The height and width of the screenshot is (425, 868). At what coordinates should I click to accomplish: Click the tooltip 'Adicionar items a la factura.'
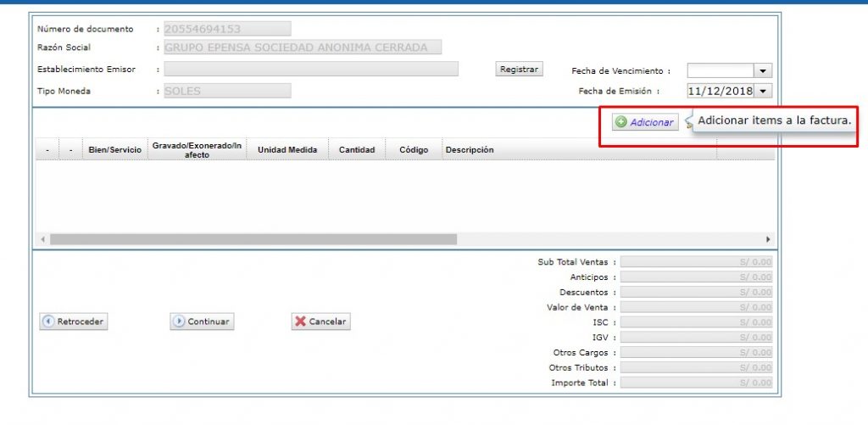[774, 120]
